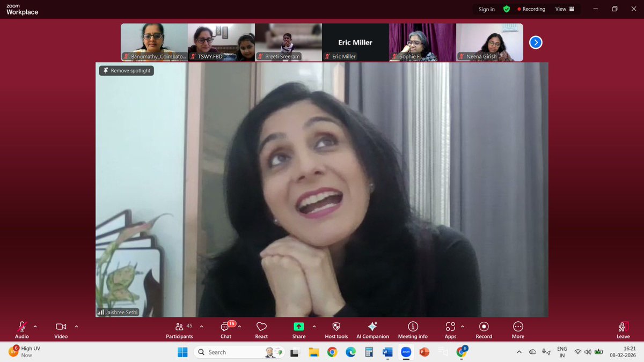Click the Sign in button
Screen dimensions: 644x362
pos(487,9)
